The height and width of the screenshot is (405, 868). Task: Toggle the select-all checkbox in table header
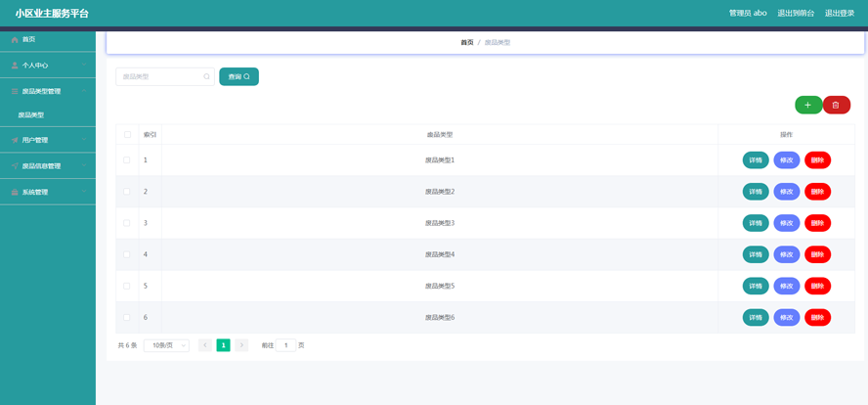(127, 135)
